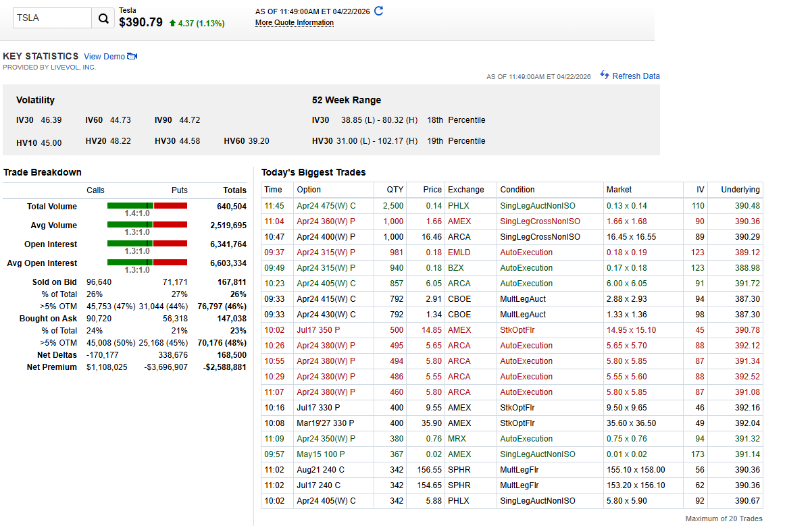Click the Refresh Data link
The height and width of the screenshot is (532, 785).
[x=636, y=76]
